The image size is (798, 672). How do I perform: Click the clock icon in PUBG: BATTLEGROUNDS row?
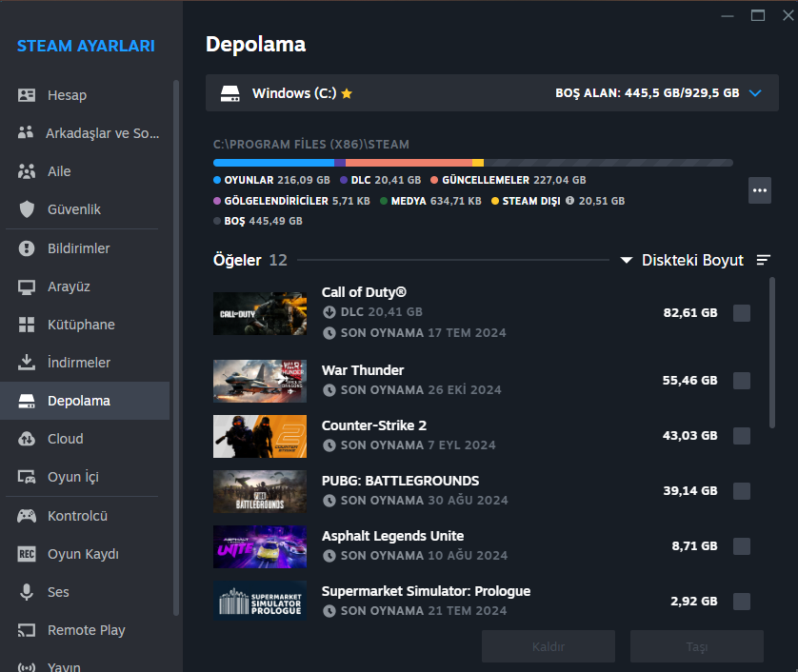(x=329, y=501)
